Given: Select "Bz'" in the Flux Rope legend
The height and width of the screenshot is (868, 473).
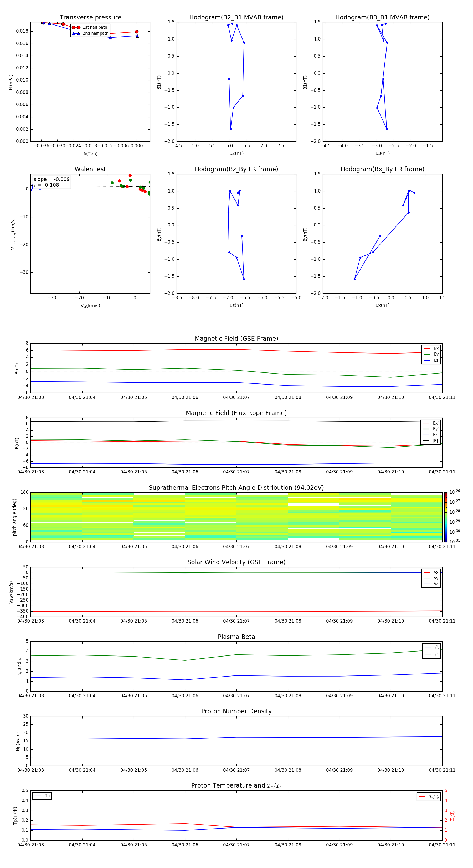Looking at the screenshot, I should (x=431, y=435).
